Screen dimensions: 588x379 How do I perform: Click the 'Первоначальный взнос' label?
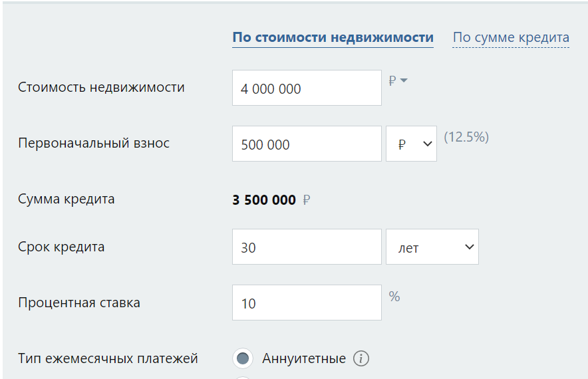click(94, 143)
